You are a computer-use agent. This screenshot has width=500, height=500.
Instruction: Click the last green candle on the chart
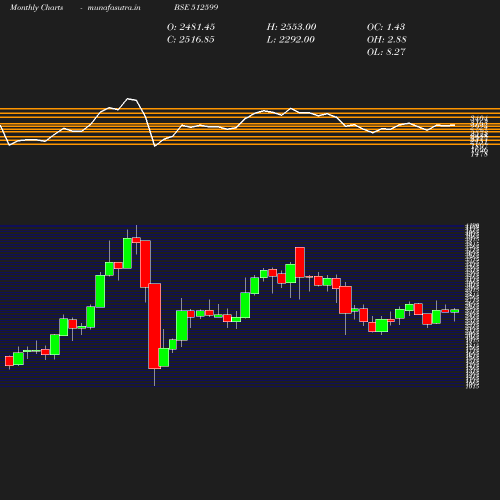click(455, 311)
